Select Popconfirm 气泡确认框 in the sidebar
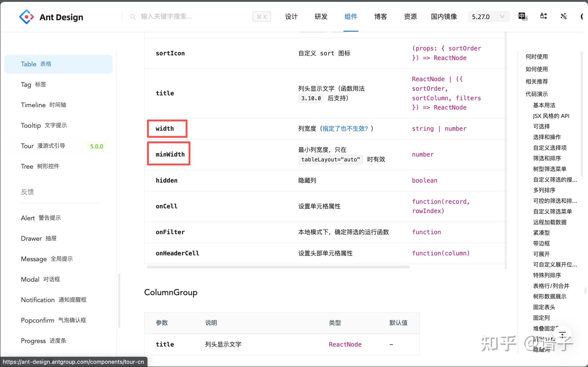This screenshot has width=588, height=367. point(58,320)
